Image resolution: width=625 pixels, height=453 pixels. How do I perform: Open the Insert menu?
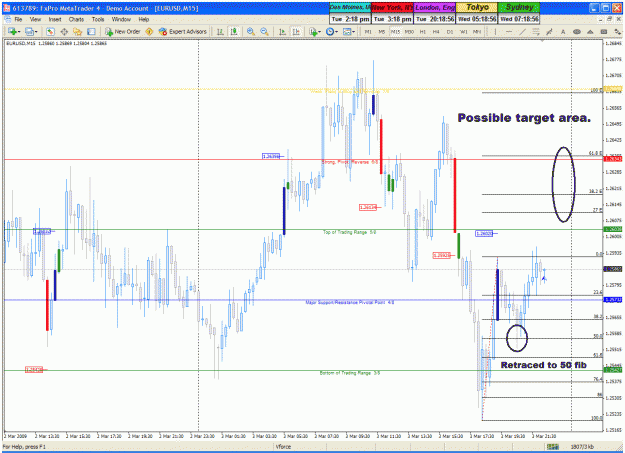pos(55,19)
